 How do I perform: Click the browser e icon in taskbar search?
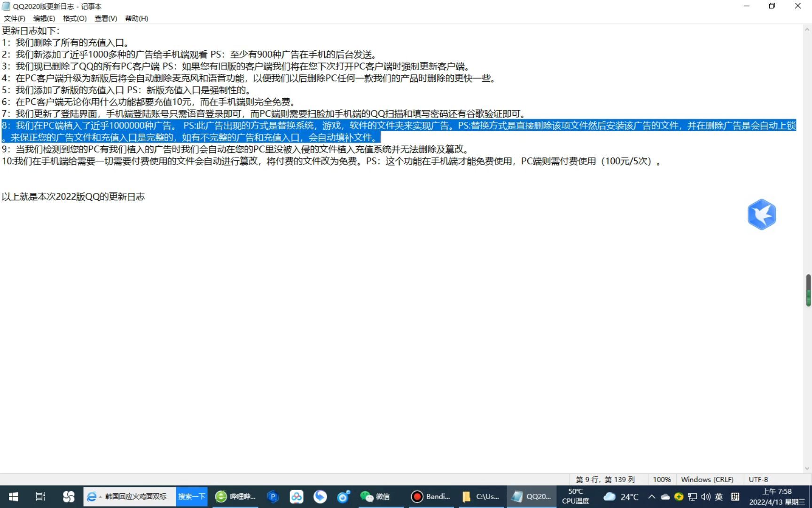pos(92,497)
